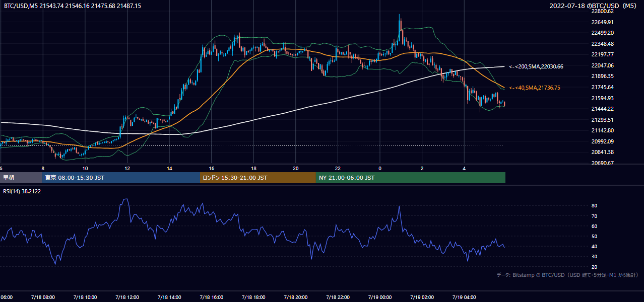Click the RSI scale value 40
Image resolution: width=644 pixels, height=302 pixels.
(x=595, y=246)
